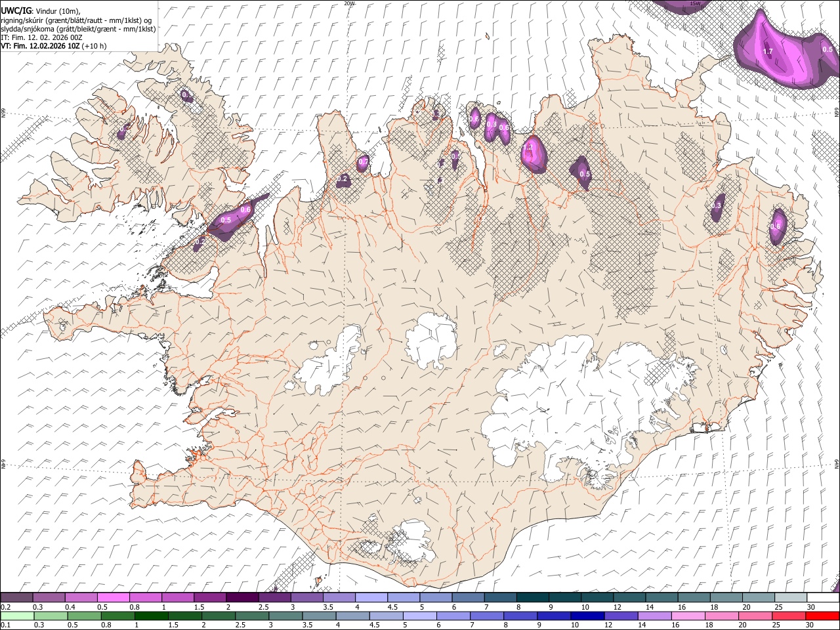
Task: Pick light pink rain swatch between 16 and 18
Action: [x=688, y=616]
